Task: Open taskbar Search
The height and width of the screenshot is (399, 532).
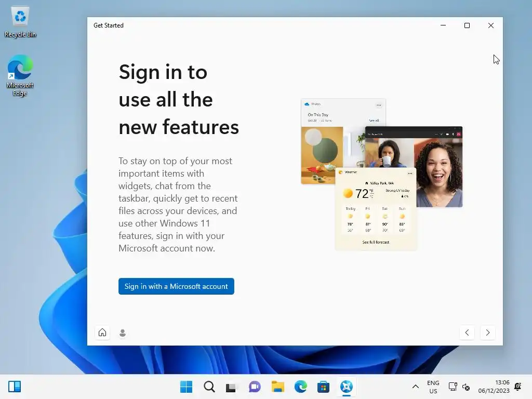Action: (209, 387)
